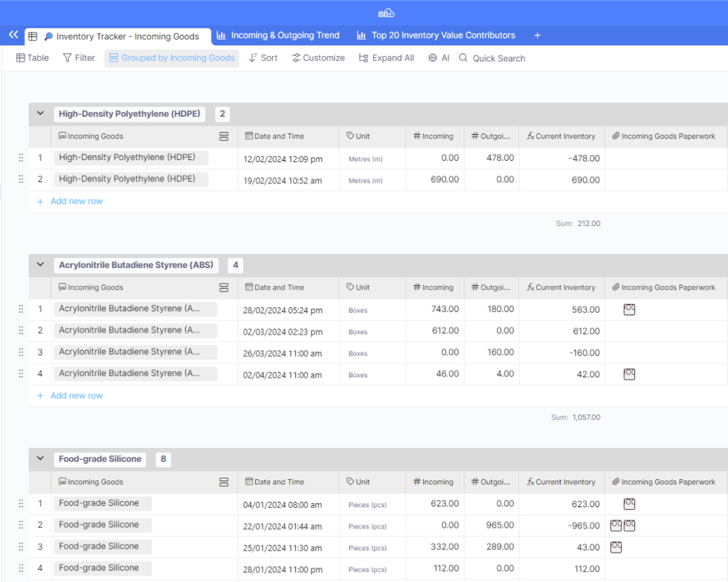Image resolution: width=728 pixels, height=582 pixels.
Task: Open Customize view settings
Action: [318, 58]
